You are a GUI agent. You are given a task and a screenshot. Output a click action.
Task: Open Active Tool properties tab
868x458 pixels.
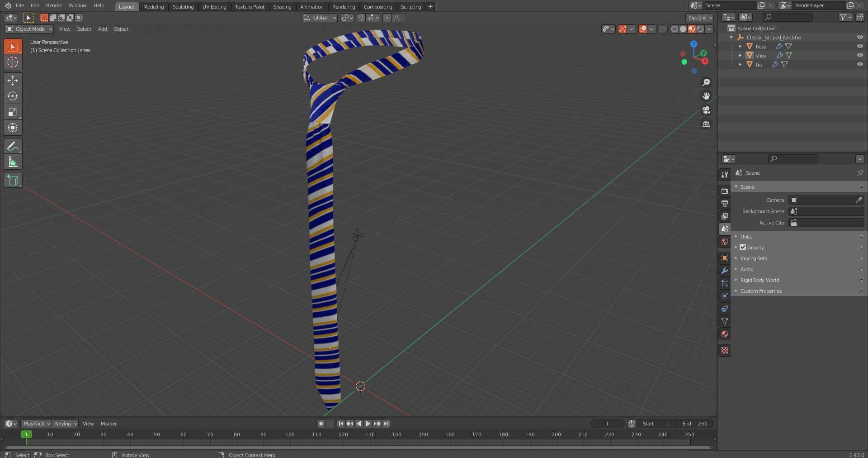[725, 175]
